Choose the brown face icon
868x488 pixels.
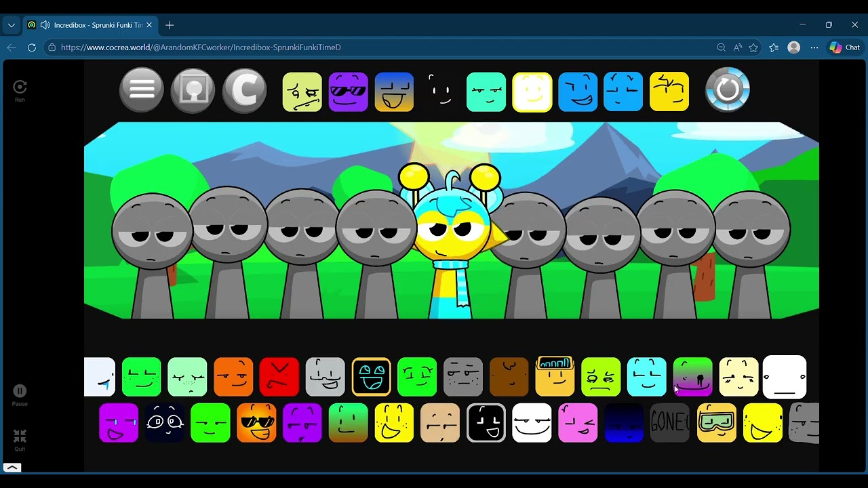(509, 377)
